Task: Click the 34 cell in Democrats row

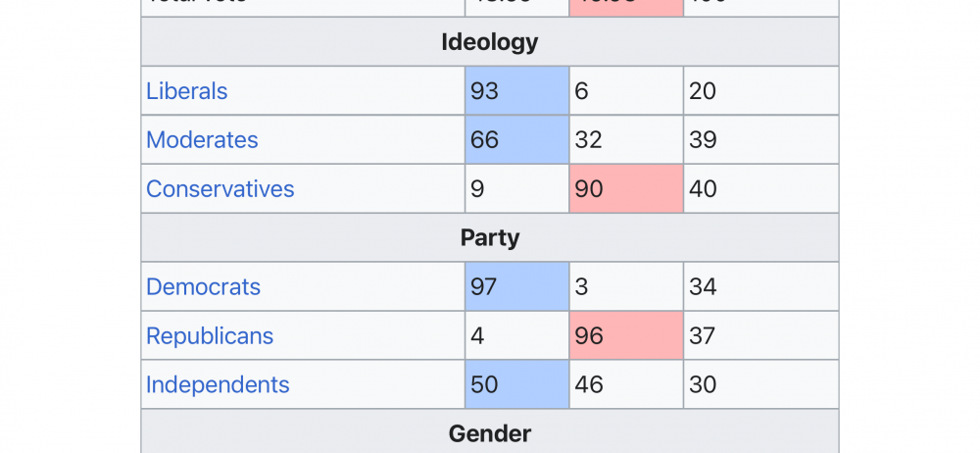Action: pos(760,287)
